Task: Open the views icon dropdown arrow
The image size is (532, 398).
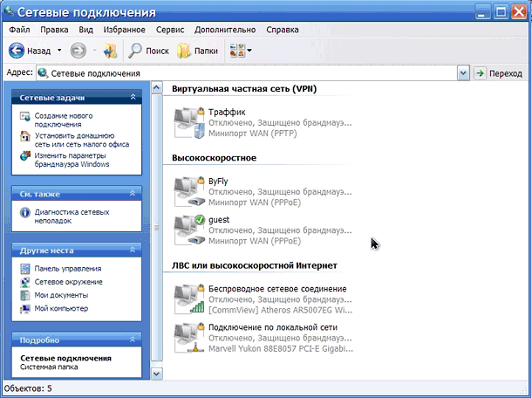Action: (x=249, y=51)
